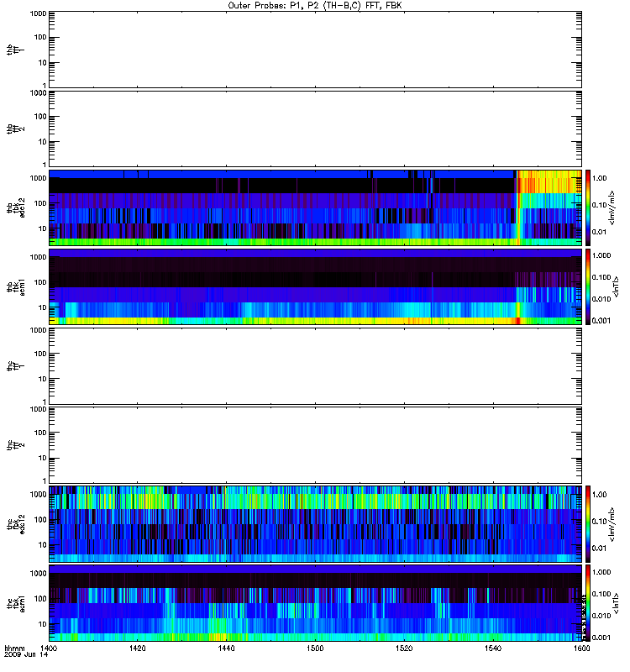
Task: Click the '1520' time axis label
Action: [x=404, y=648]
